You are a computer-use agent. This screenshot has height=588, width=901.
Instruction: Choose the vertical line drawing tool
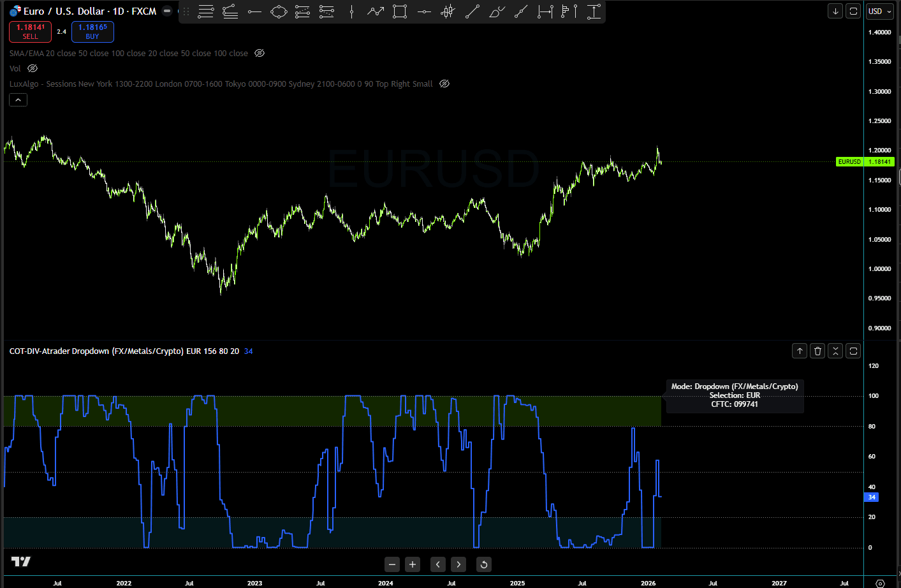pos(351,11)
